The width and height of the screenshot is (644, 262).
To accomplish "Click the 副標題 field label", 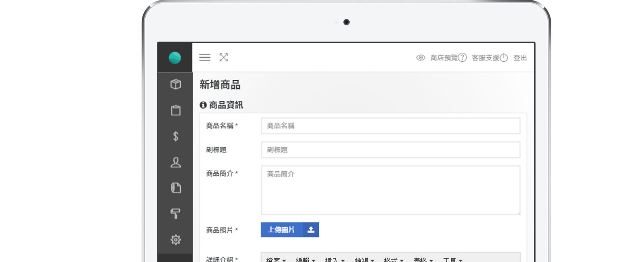I will pyautogui.click(x=216, y=150).
